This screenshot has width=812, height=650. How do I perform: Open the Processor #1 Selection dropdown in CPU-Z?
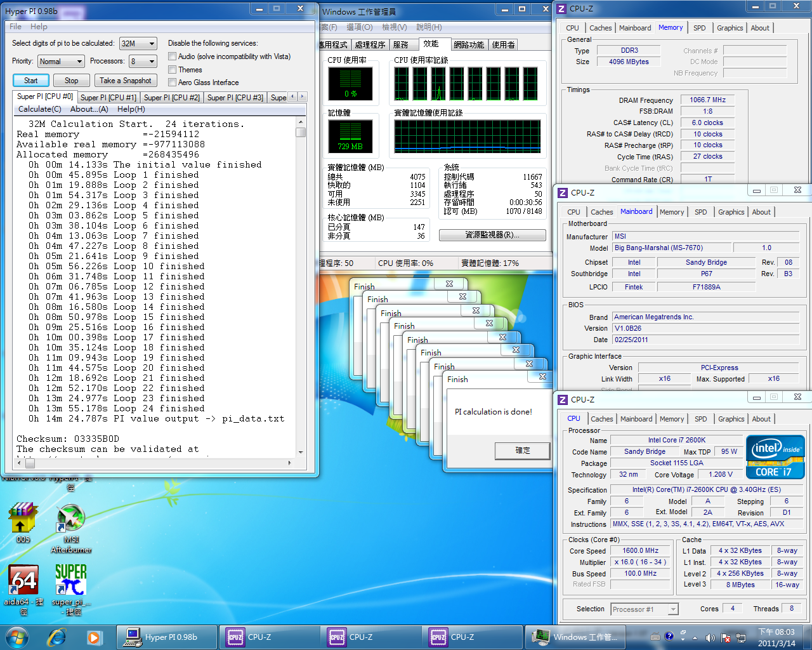[x=645, y=609]
